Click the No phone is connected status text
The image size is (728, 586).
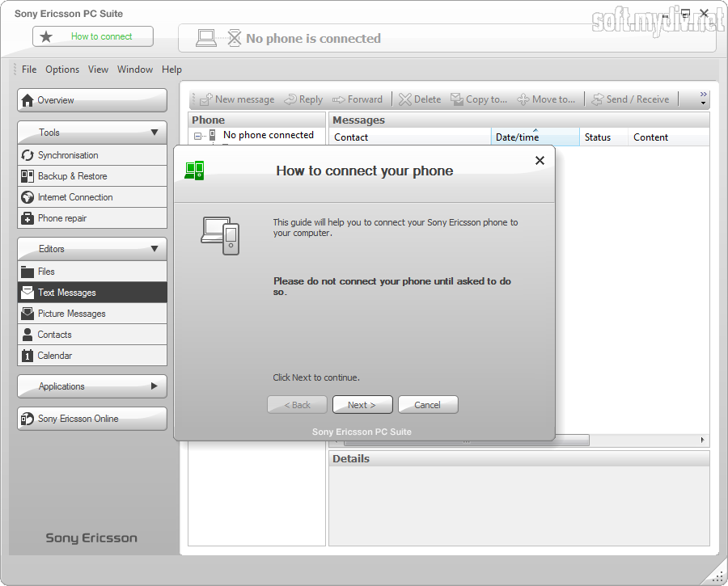[x=313, y=38]
